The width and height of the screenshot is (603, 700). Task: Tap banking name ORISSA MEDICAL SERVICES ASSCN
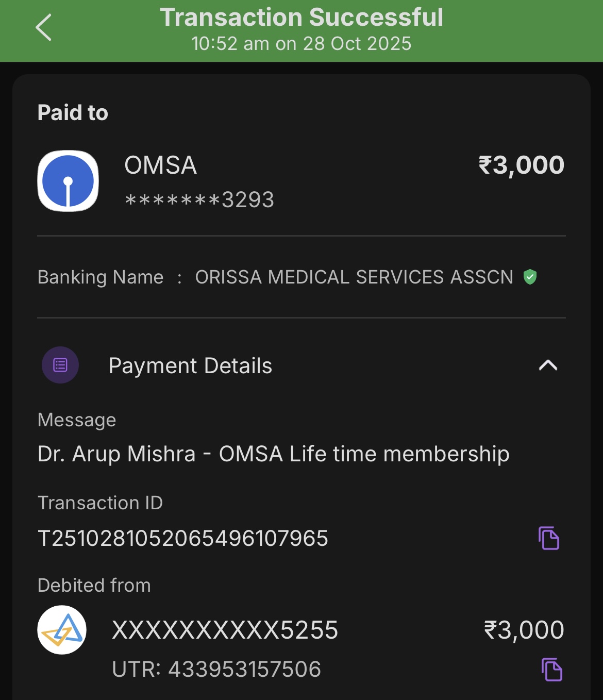pyautogui.click(x=354, y=277)
